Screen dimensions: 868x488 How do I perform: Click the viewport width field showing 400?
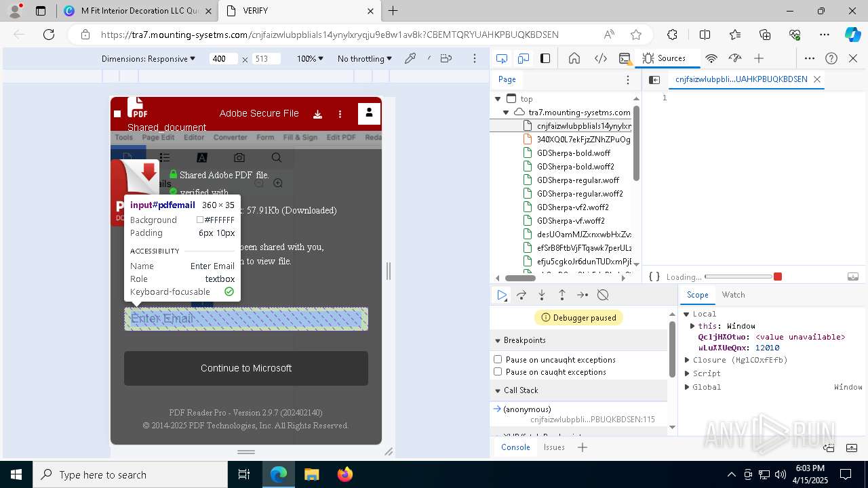coord(223,59)
